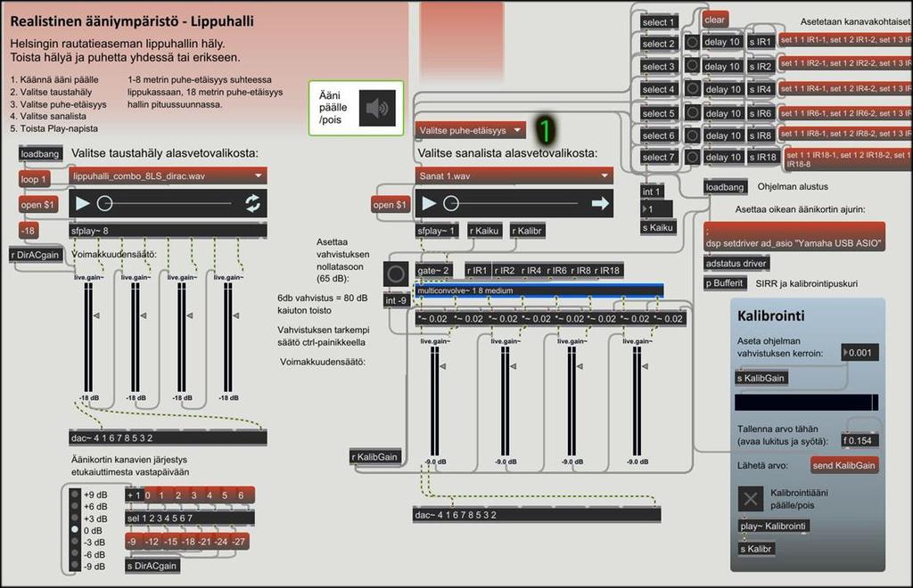Viewport: 913px width, 588px height.
Task: Adjust the last -9.0 dB live.gain~ fader
Action: coord(637,401)
